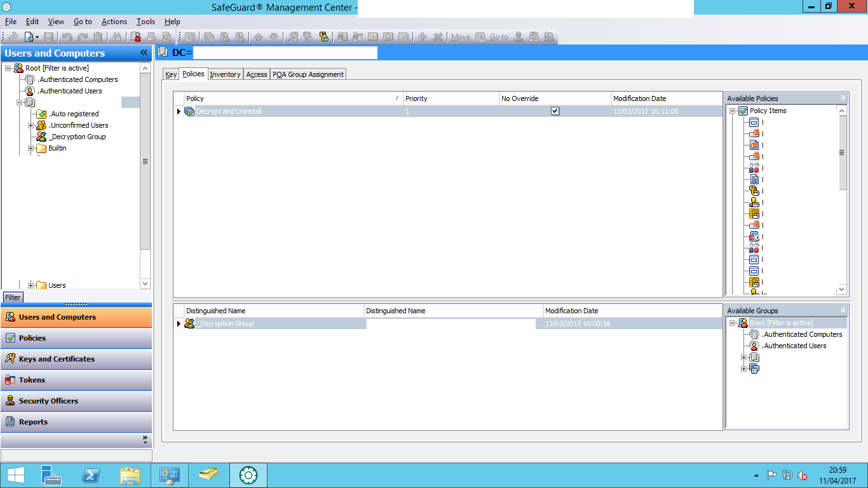Image resolution: width=868 pixels, height=488 pixels.
Task: Toggle No Override for Decrypt and Uninstall
Action: (555, 111)
